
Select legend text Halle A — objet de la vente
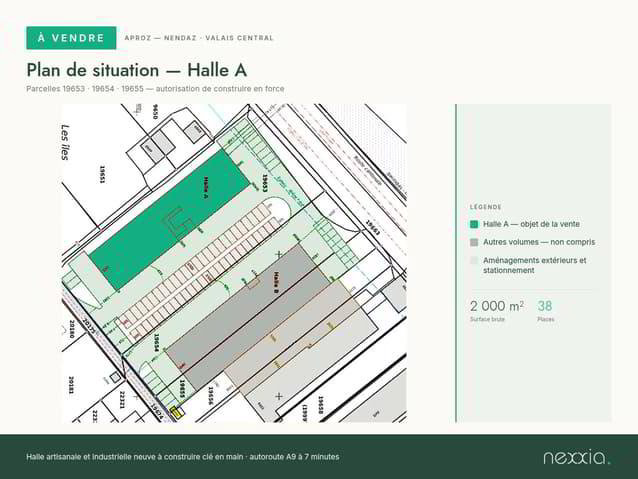(531, 224)
